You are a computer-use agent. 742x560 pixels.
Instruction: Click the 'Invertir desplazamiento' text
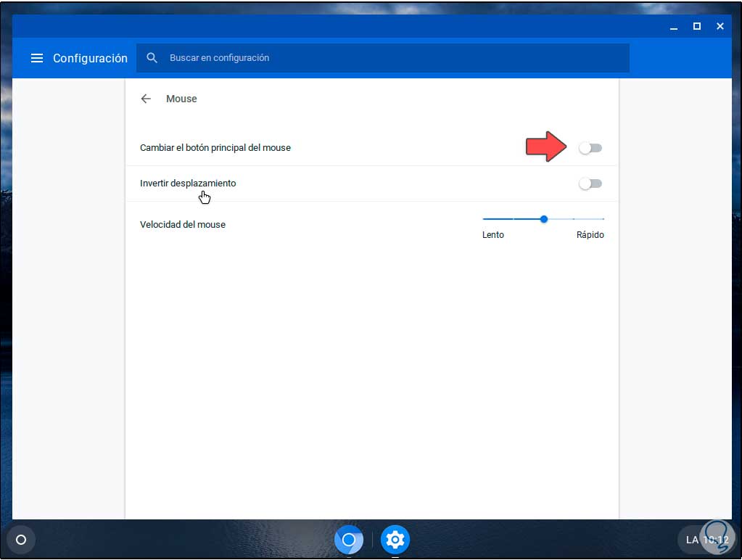(188, 184)
